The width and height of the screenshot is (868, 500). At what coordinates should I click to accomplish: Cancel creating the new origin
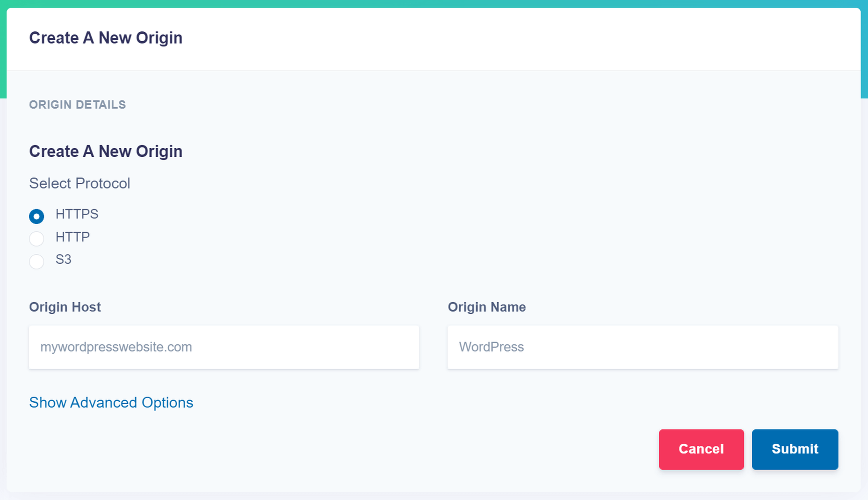coord(701,449)
